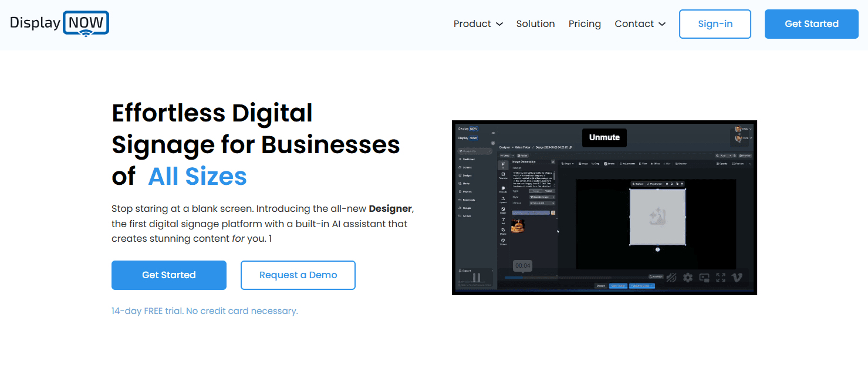Screen dimensions: 868x365
Task: Switch the video to fullscreen
Action: [720, 278]
